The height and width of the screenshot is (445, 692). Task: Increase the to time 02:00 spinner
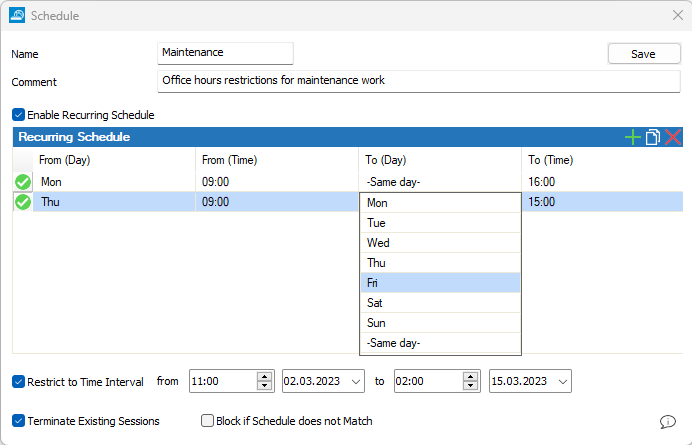click(x=470, y=377)
